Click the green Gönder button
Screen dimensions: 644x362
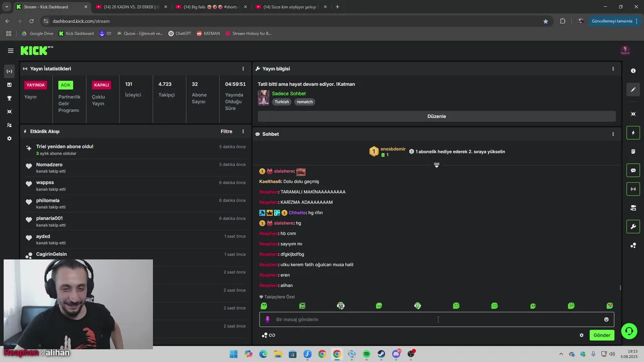point(602,335)
